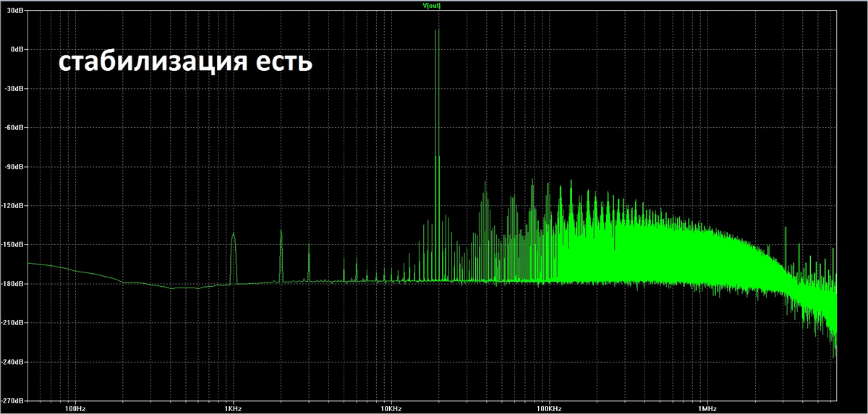Viewport: 868px width, 414px height.
Task: Click the tip of the tallest spectrum peak
Action: tap(437, 30)
